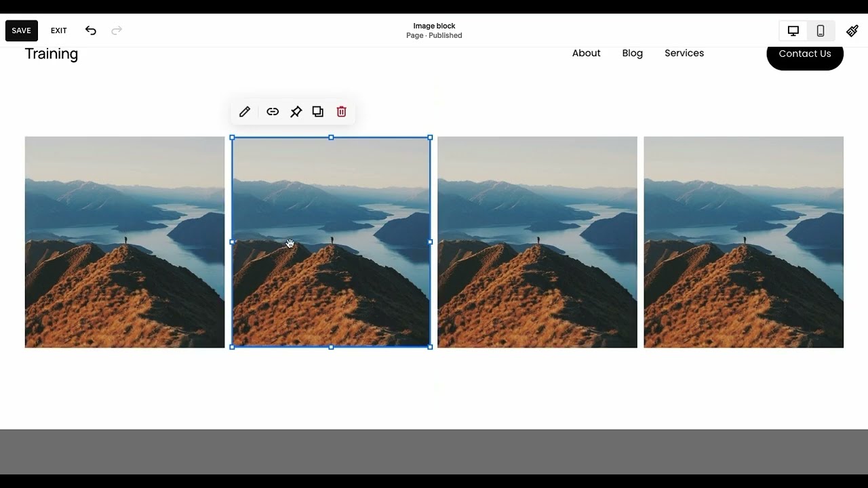Open site styles with paintbrush icon
868x488 pixels.
coord(852,30)
